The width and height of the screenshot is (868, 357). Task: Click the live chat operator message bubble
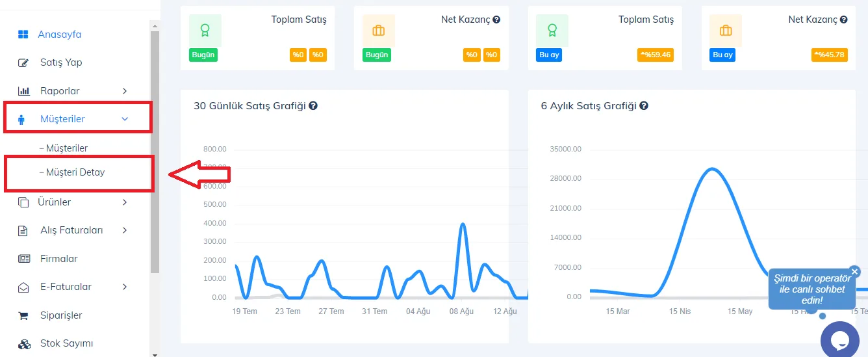click(812, 289)
